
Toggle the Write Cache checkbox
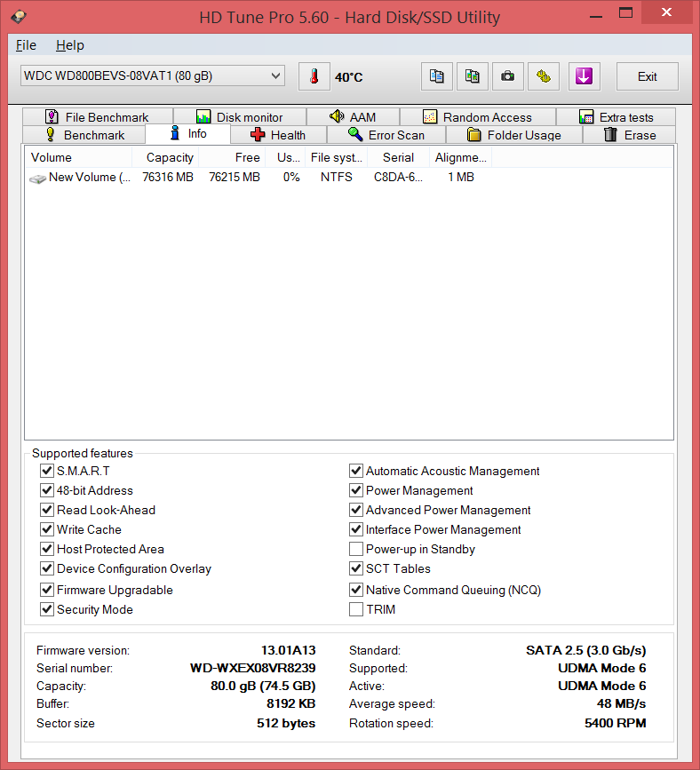[47, 529]
